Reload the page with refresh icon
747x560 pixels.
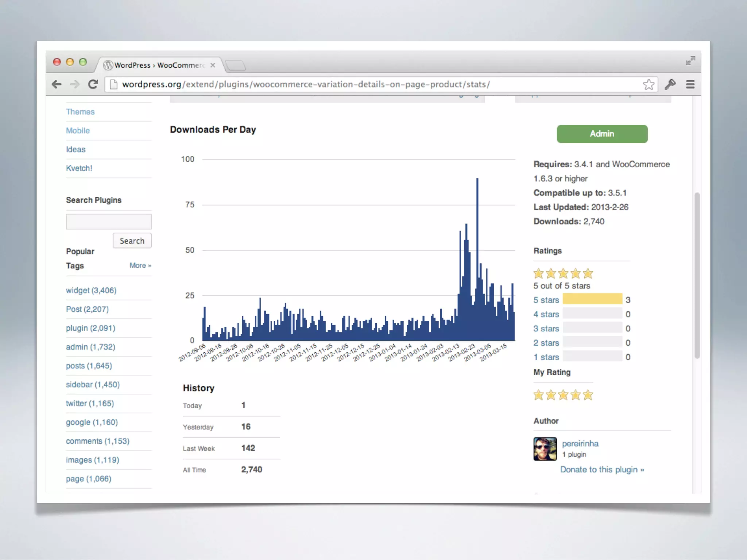coord(93,85)
